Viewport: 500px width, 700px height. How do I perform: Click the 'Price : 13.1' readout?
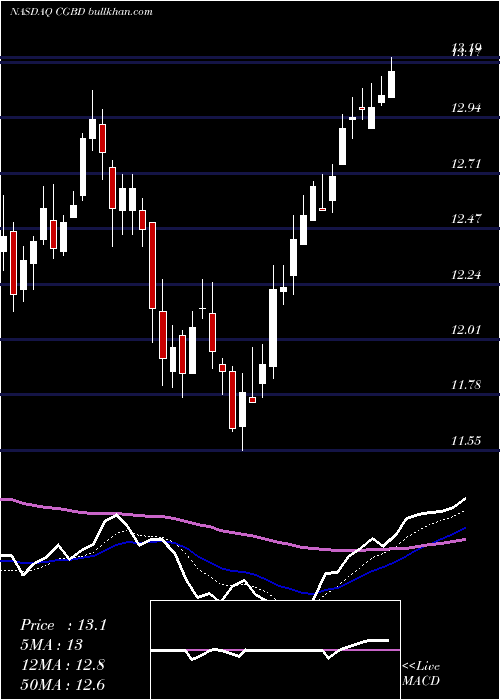[x=63, y=625]
